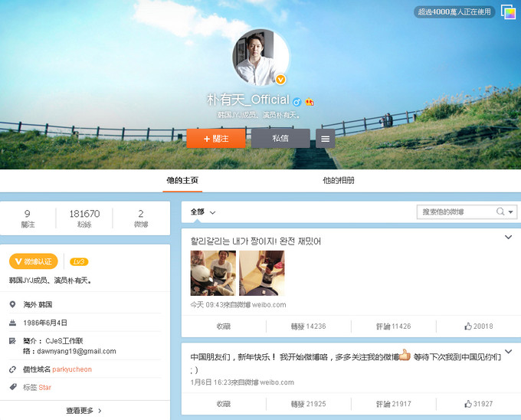The width and height of the screenshot is (521, 420).
Task: Click the link chain icon next to 個性域名
Action: (x=12, y=369)
